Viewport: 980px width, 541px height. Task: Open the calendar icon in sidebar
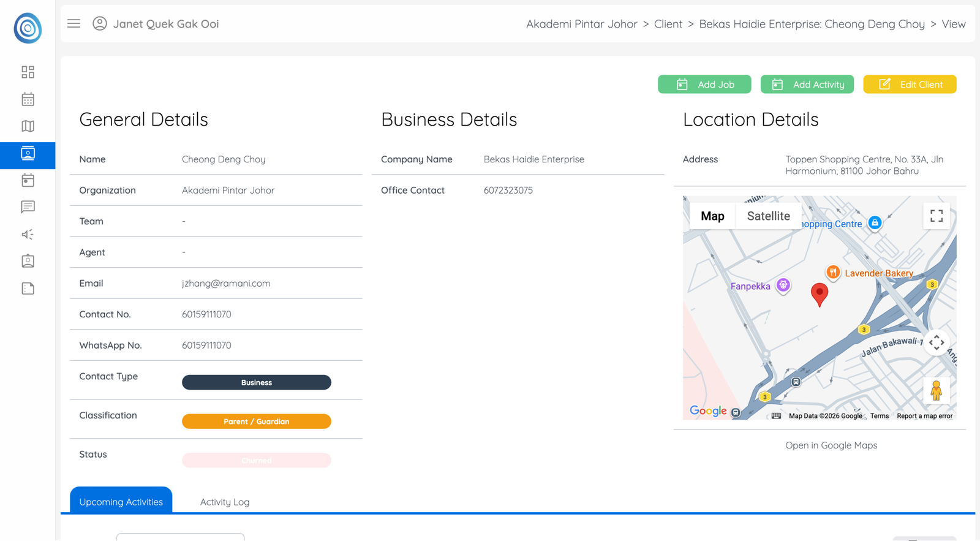click(28, 99)
